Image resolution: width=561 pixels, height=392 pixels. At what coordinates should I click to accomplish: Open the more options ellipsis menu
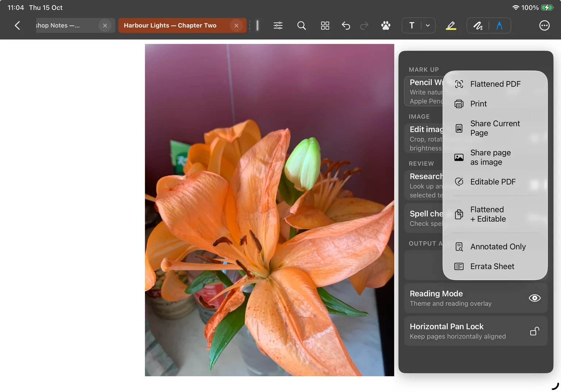point(544,26)
